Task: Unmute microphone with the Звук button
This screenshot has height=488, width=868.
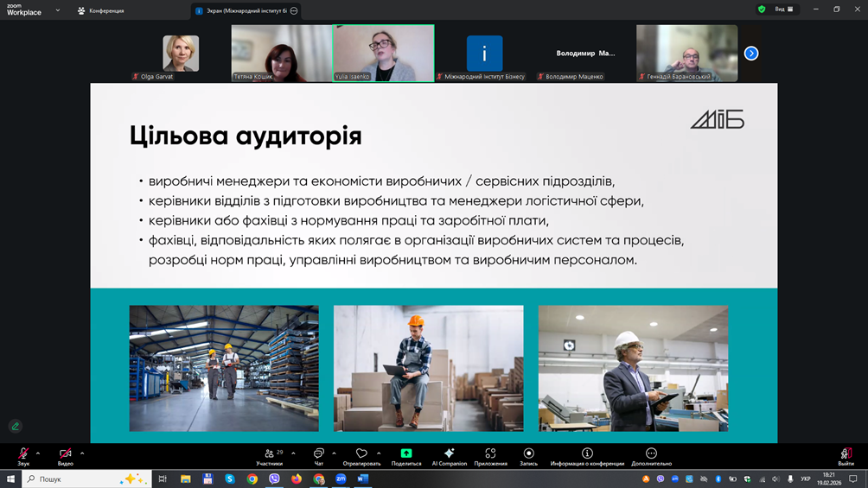Action: point(23,454)
